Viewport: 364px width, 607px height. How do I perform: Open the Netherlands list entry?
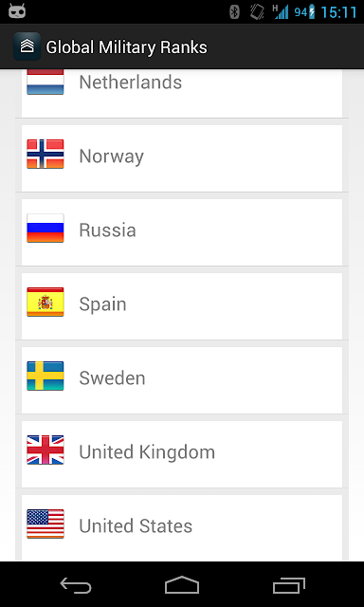[x=182, y=93]
